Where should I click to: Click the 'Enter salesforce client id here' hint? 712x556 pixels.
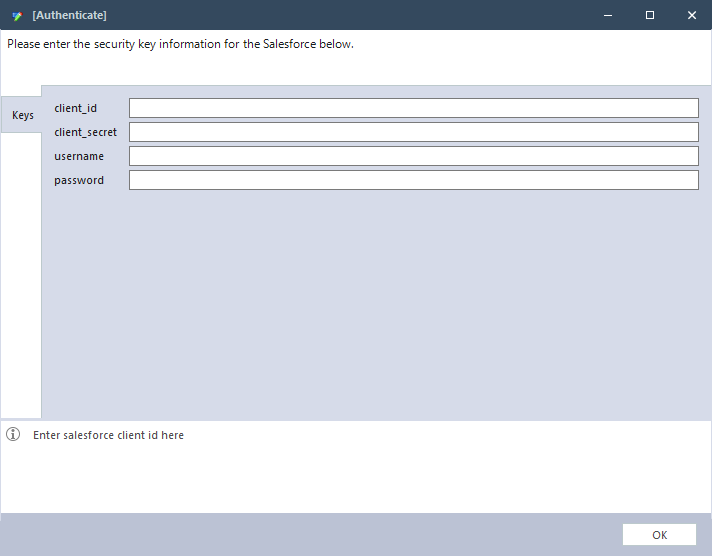click(109, 435)
